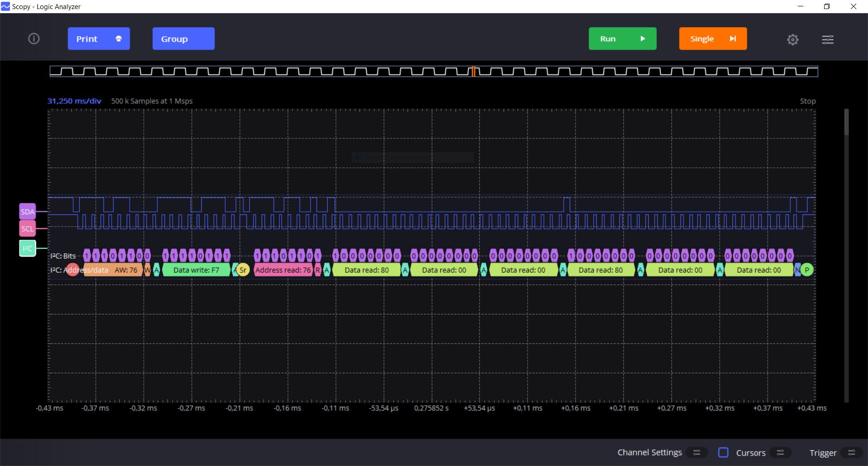Start acquisition with the Run button
Viewport: 868px width, 466px height.
click(622, 39)
